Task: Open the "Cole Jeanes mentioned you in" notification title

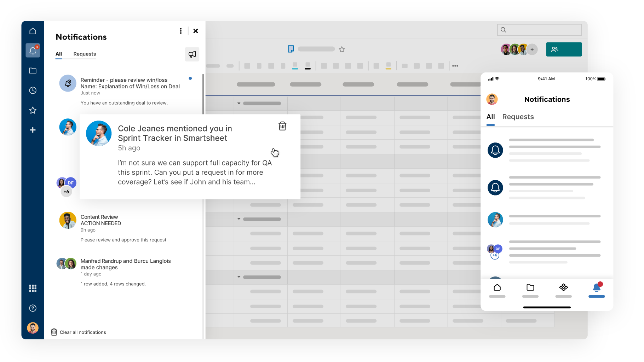Action: (x=175, y=133)
